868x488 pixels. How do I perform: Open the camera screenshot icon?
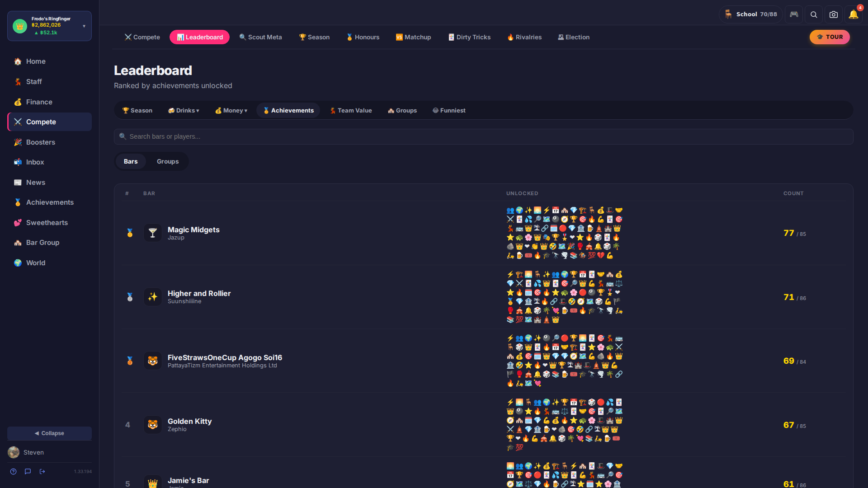pos(834,14)
